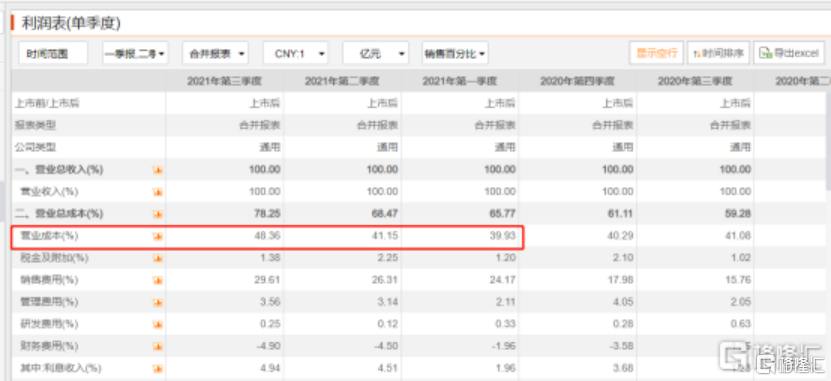Click the 销售费用(%) row label
The width and height of the screenshot is (831, 381).
point(49,280)
